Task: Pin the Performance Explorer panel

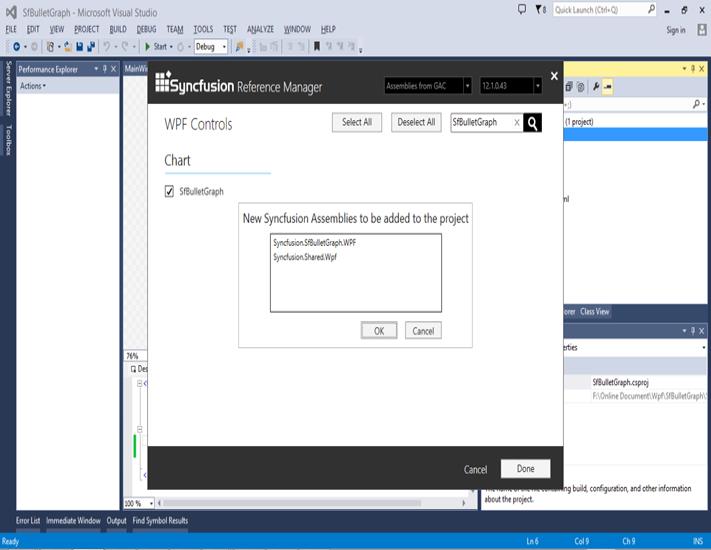Action: 105,69
